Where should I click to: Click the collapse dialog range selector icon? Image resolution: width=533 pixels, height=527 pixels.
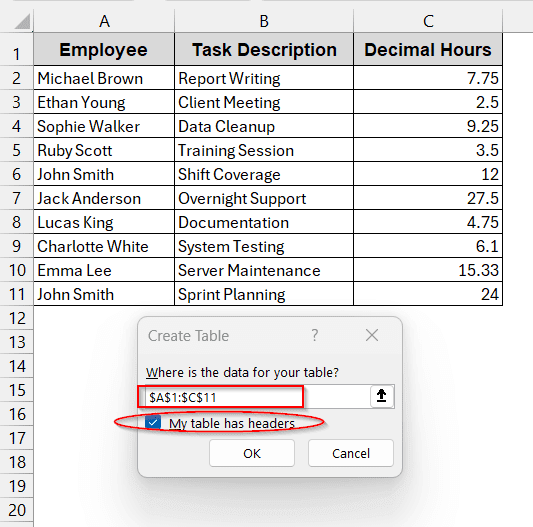pyautogui.click(x=381, y=396)
